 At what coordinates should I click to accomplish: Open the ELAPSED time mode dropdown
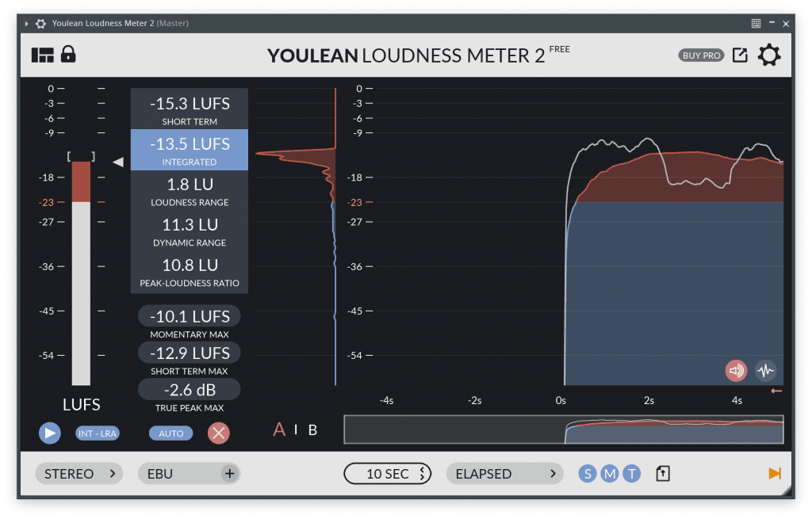tap(504, 474)
